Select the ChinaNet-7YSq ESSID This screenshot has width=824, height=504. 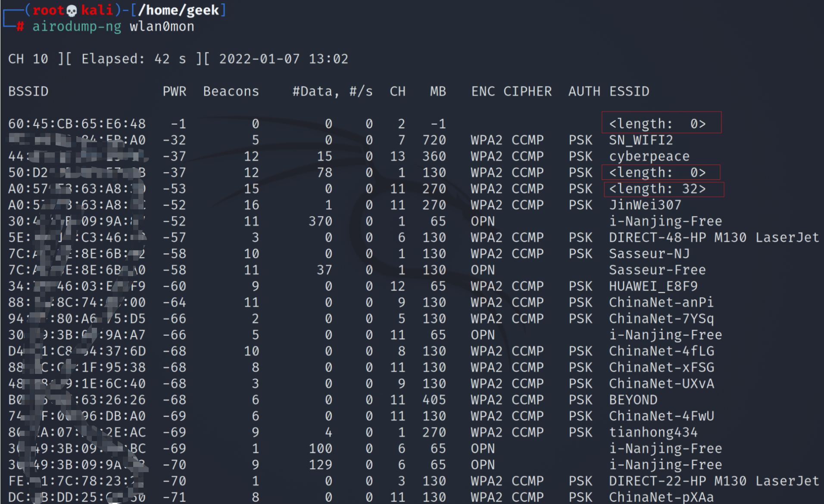point(662,319)
